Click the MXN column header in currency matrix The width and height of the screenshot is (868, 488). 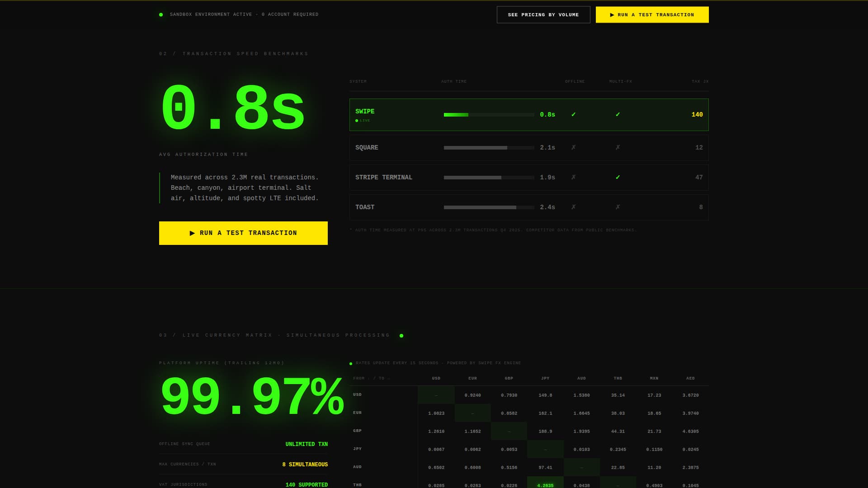pos(654,379)
